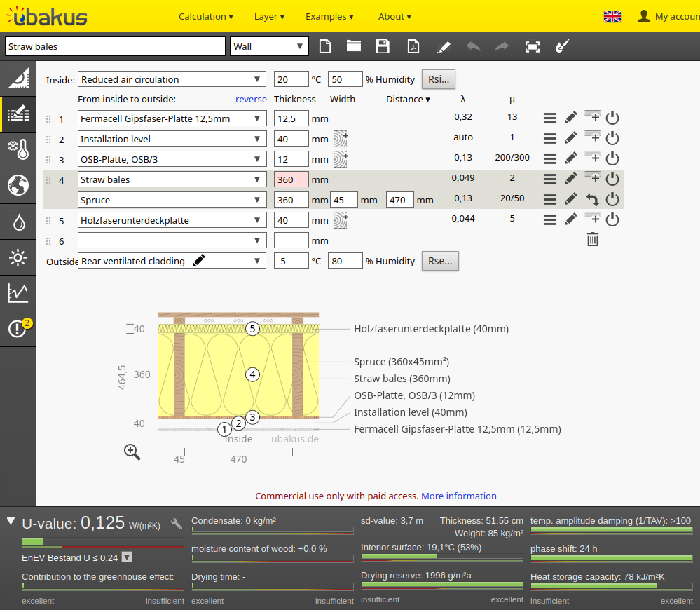Open the globe environment sidebar panel
Image resolution: width=700 pixels, height=610 pixels.
tap(18, 186)
